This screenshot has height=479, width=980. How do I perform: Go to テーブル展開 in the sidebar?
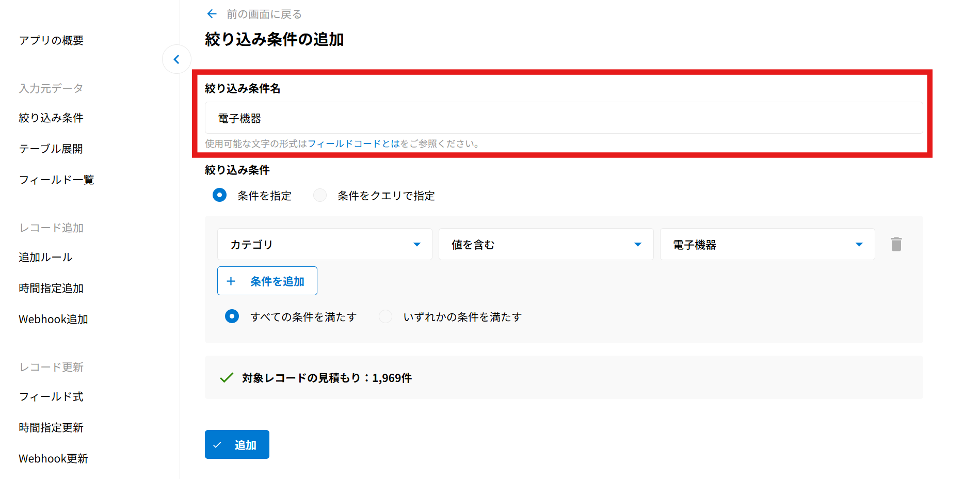tap(51, 149)
